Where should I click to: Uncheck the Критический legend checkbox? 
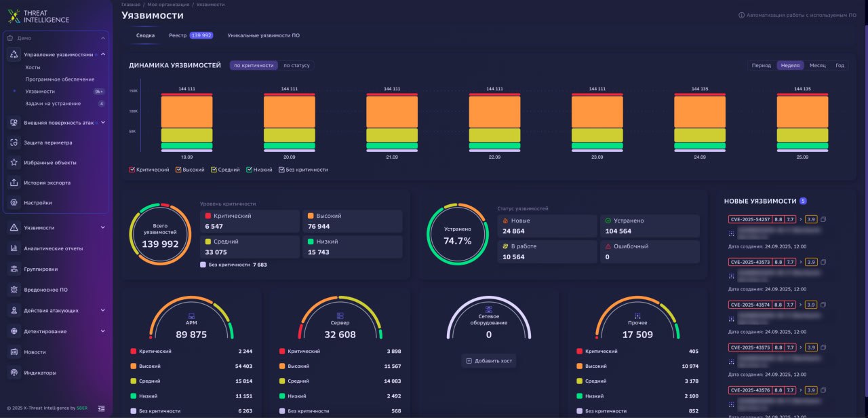[x=132, y=170]
